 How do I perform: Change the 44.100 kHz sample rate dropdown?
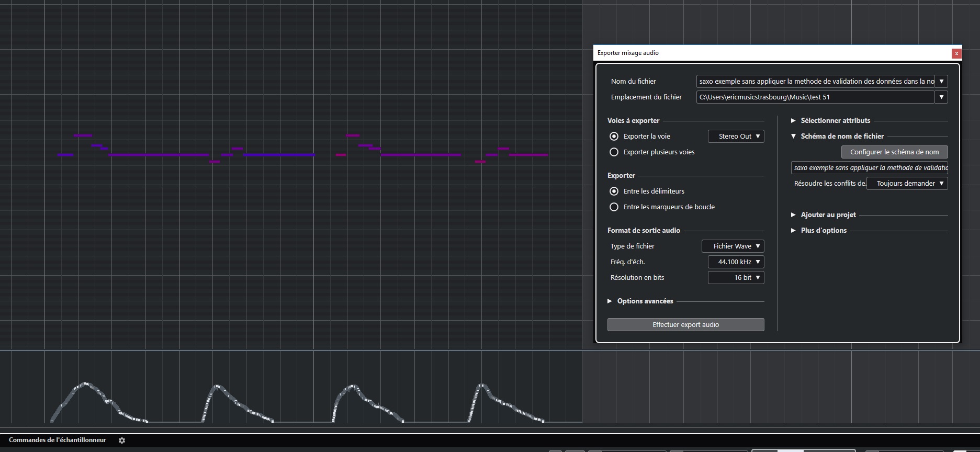point(736,262)
